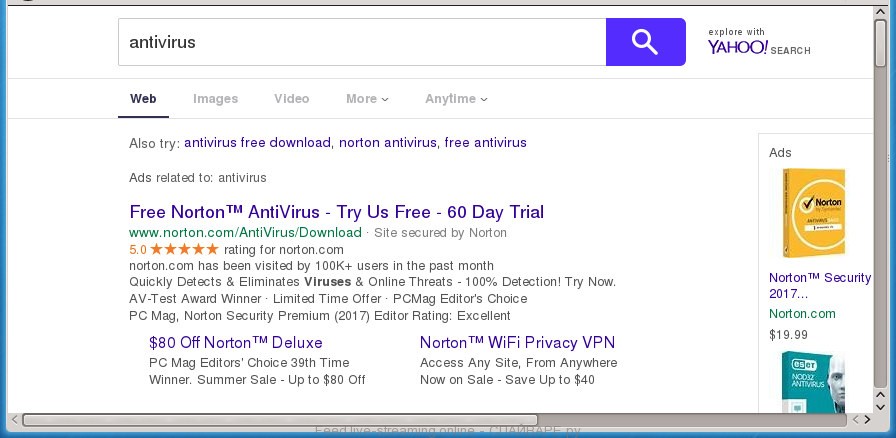Open the 'Norton WiFi Privacy VPN' link
This screenshot has width=896, height=438.
[517, 343]
